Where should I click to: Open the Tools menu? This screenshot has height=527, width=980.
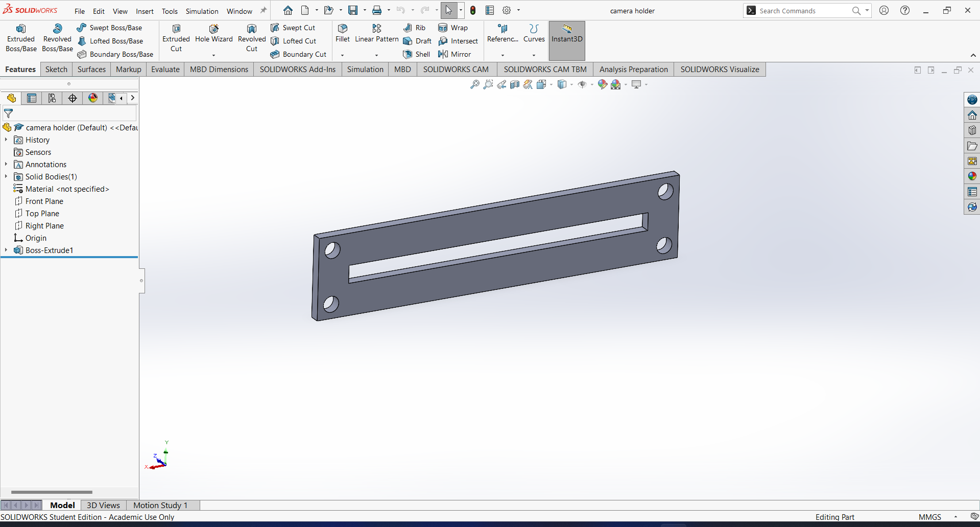(x=170, y=11)
